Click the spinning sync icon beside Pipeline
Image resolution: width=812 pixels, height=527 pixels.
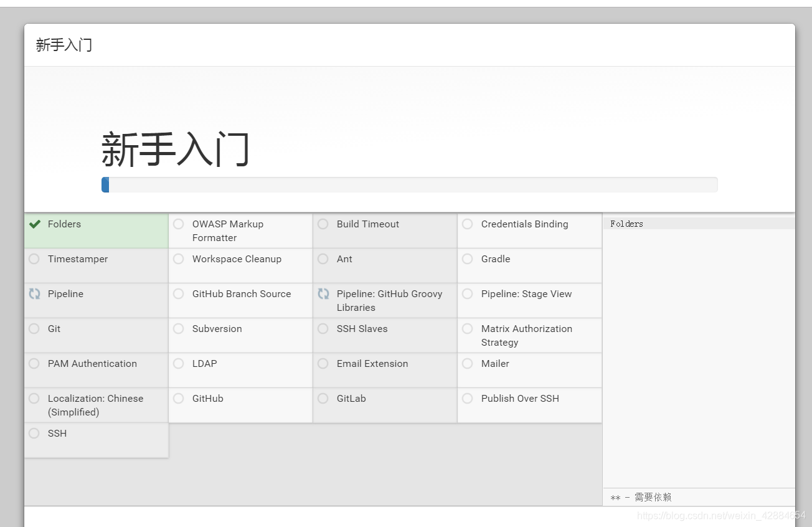tap(34, 294)
